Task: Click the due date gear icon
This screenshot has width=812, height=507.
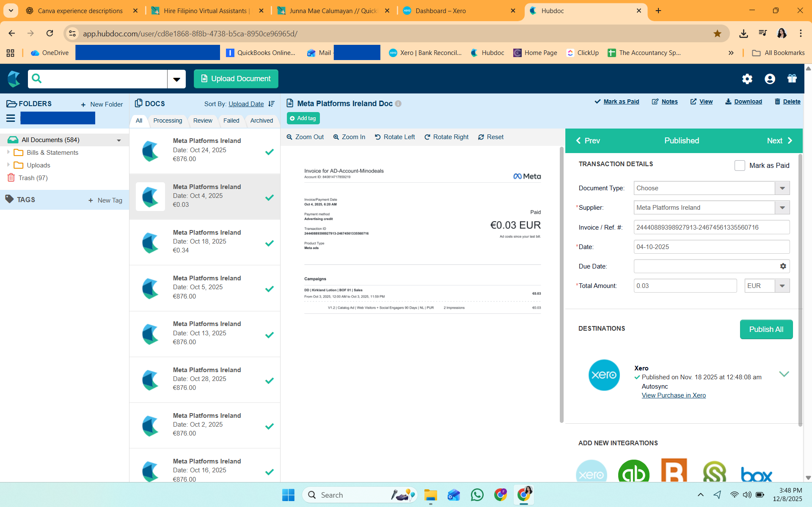Action: [783, 266]
